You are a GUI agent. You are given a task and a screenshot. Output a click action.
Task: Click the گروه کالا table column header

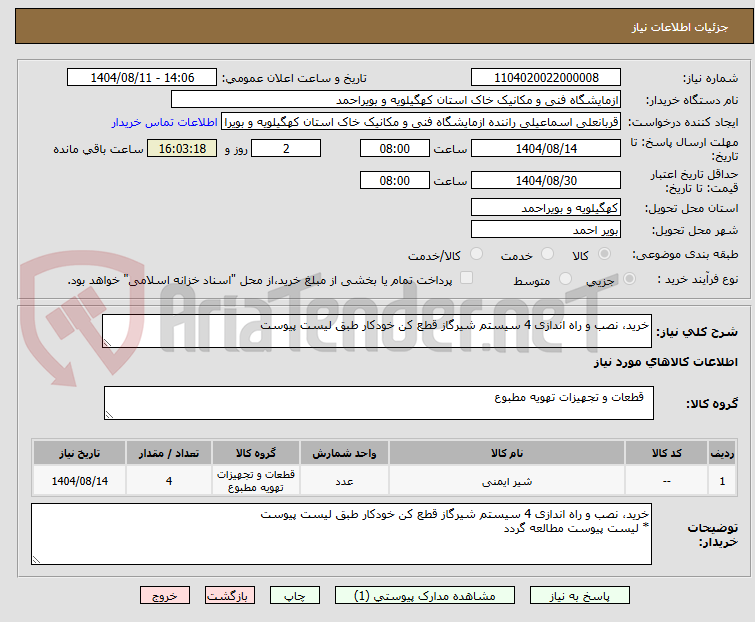(256, 453)
